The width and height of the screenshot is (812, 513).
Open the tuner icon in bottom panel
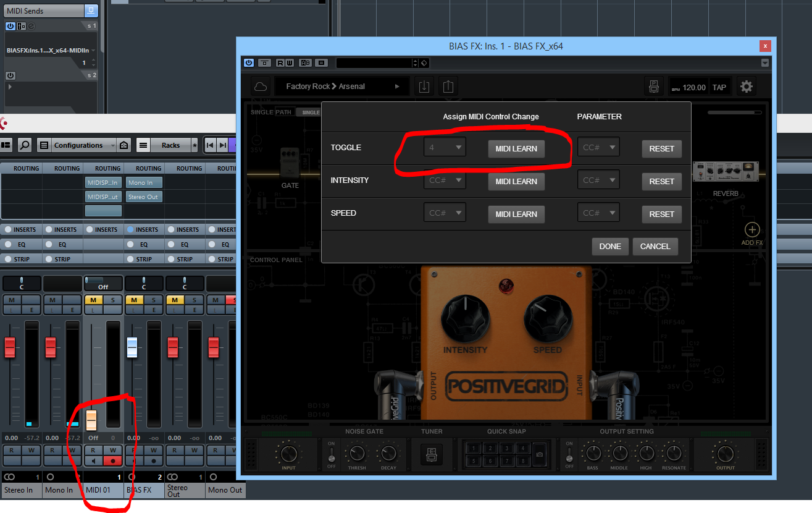tap(432, 455)
